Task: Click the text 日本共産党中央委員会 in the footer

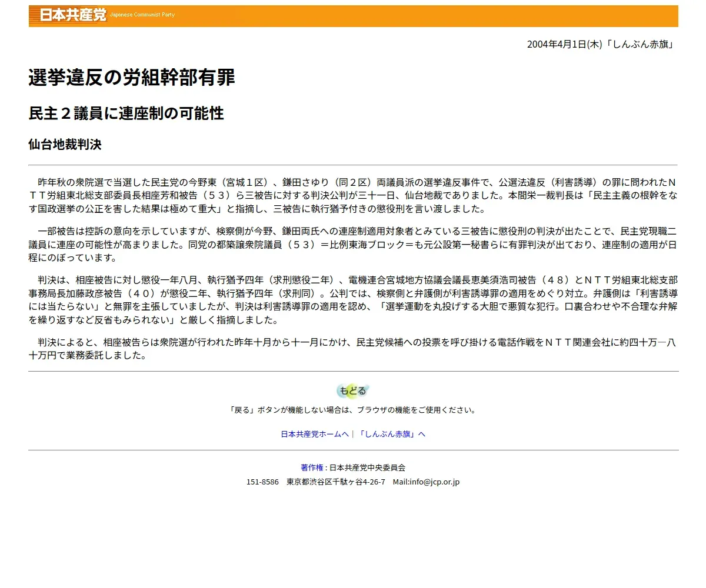Action: 367,467
